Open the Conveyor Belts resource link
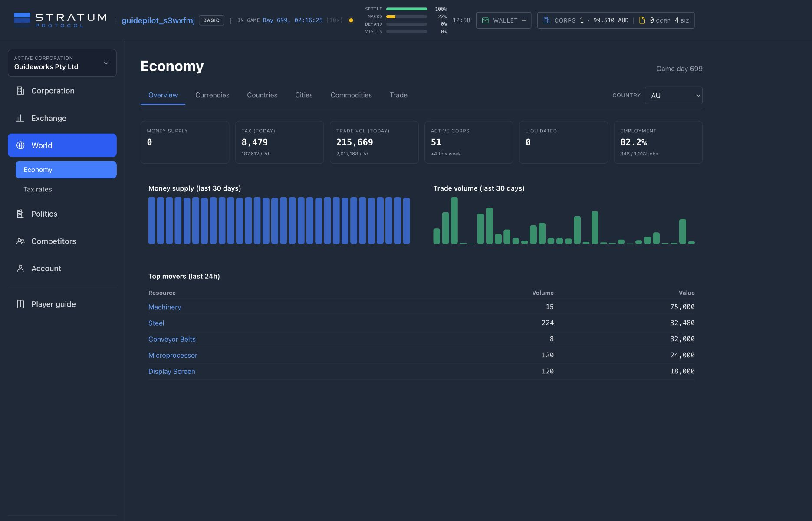812x521 pixels. 172,339
